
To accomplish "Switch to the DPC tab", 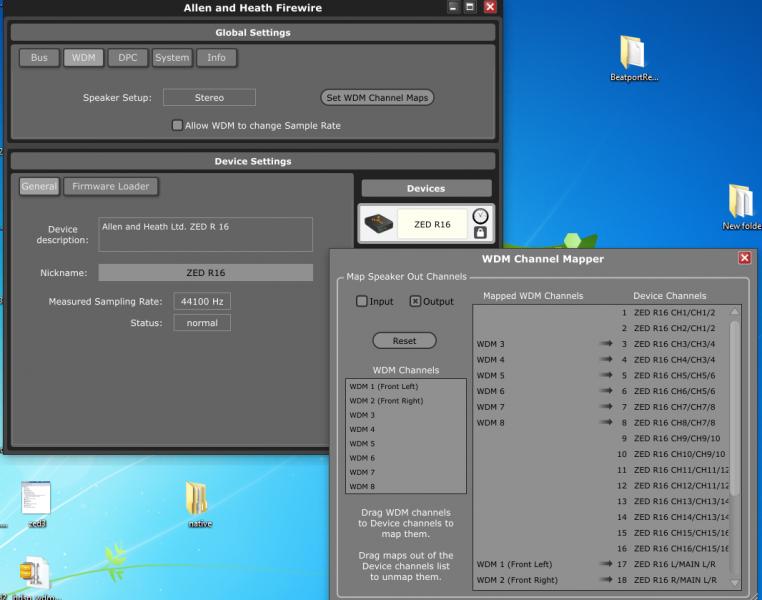I will [128, 57].
